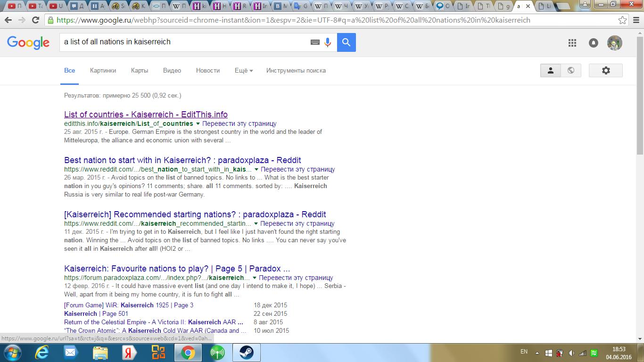Bookmark this page with star icon
Screen dimensions: 644x362
623,20
